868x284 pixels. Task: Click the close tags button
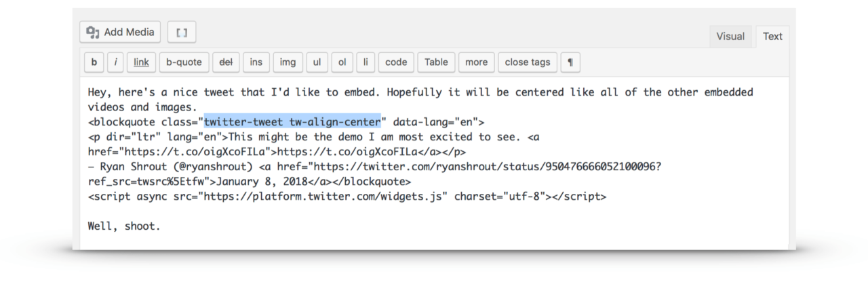[x=528, y=62]
